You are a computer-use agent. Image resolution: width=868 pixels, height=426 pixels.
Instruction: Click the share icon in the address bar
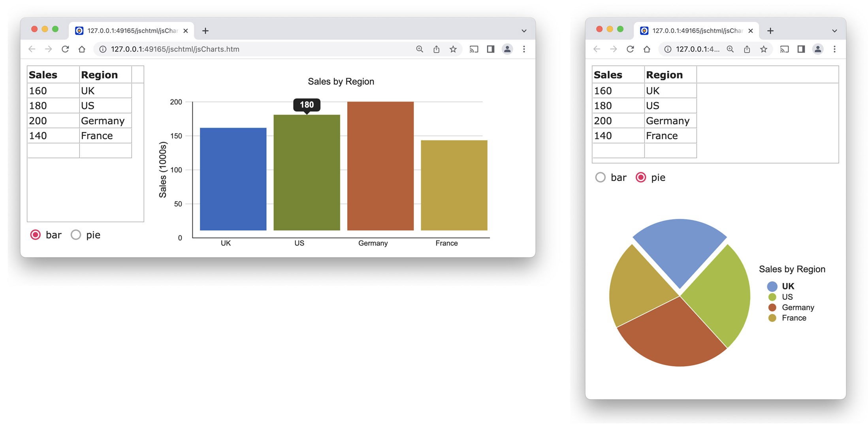(x=436, y=49)
